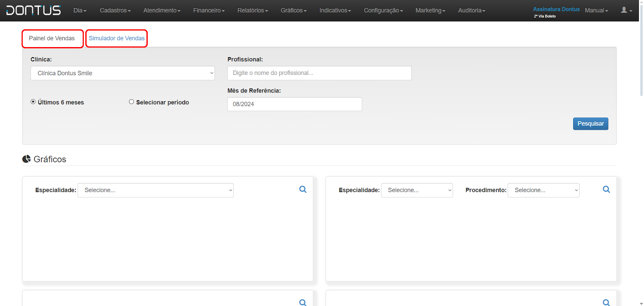Open the Assinatura Dontus link
Viewport: 644px width, 306px height.
tap(556, 9)
